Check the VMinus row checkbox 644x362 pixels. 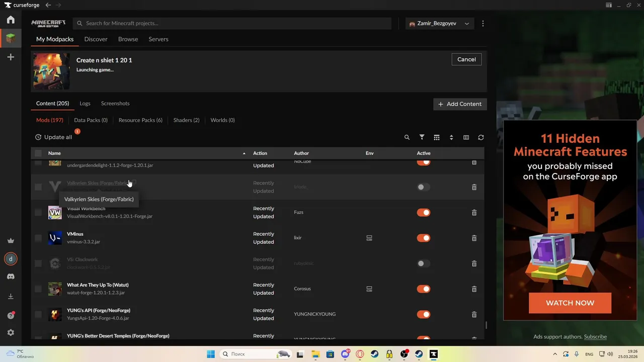38,238
